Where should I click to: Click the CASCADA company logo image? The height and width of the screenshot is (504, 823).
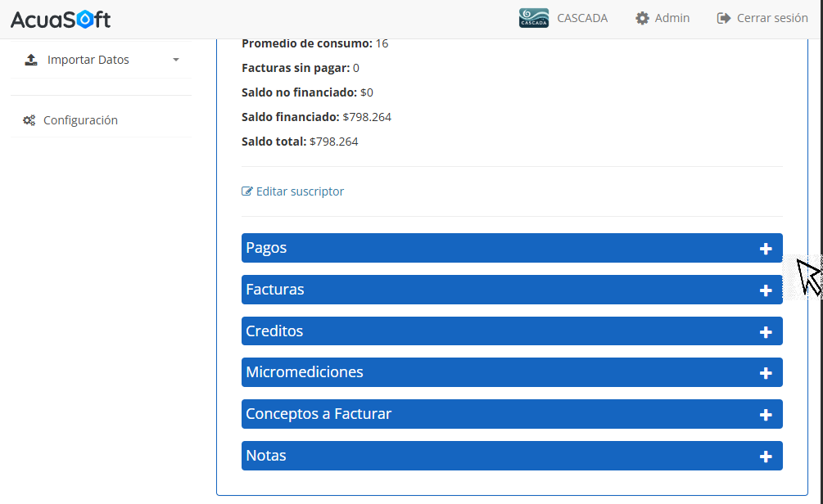(534, 18)
